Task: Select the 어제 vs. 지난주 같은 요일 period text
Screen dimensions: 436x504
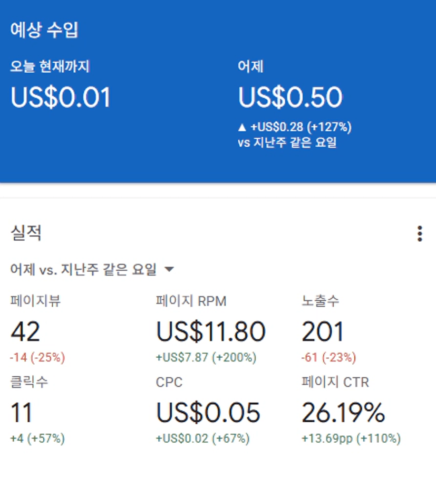Action: (83, 270)
